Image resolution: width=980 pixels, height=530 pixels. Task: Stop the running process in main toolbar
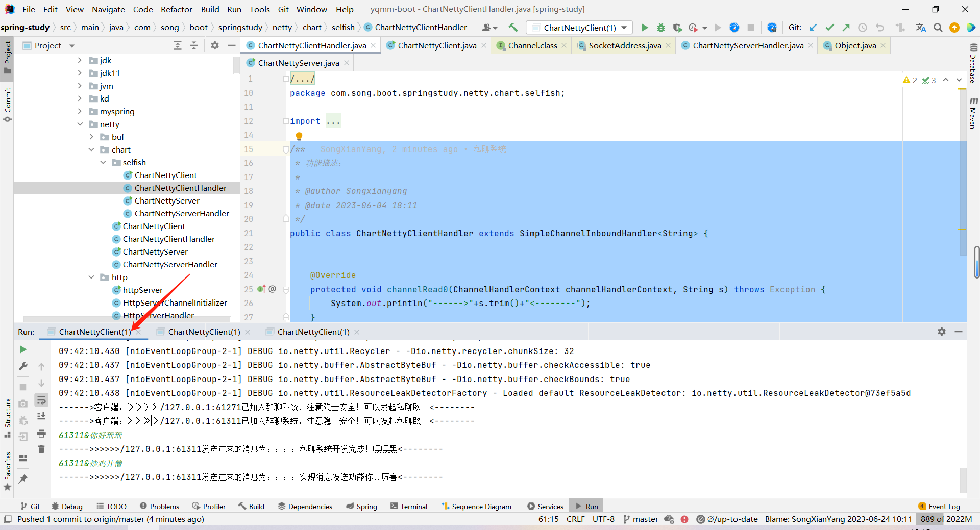tap(751, 28)
